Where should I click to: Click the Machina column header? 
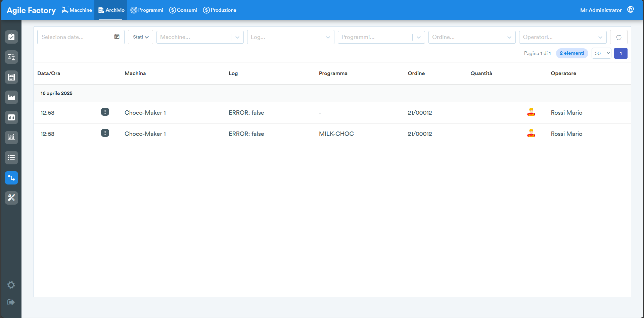point(135,73)
